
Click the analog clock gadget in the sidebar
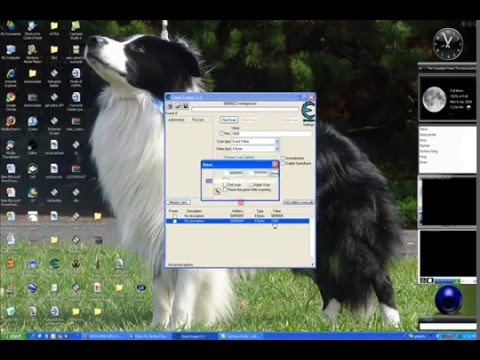[x=448, y=44]
